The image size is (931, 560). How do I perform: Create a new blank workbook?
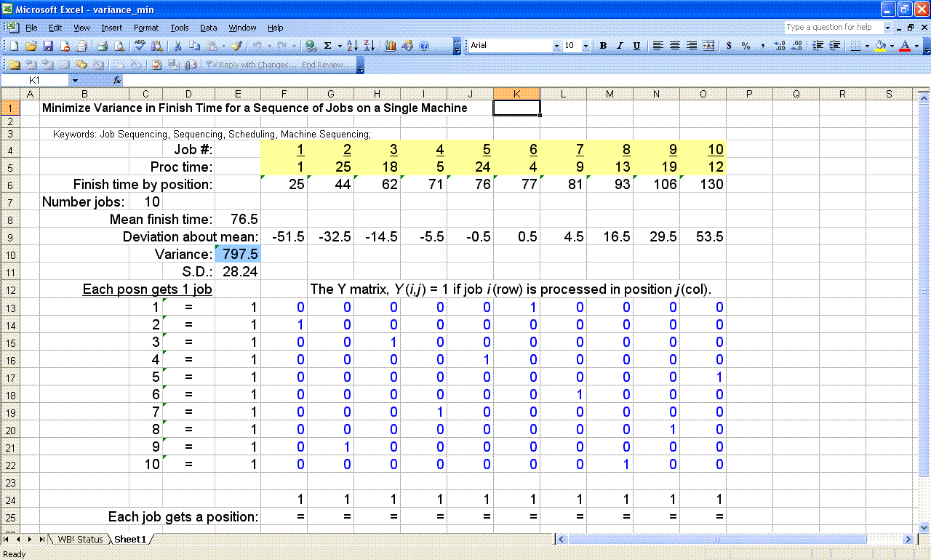(14, 46)
